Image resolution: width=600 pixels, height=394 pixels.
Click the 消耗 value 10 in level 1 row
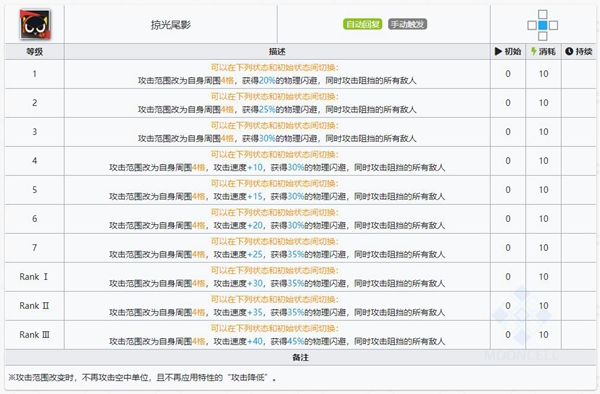(543, 74)
